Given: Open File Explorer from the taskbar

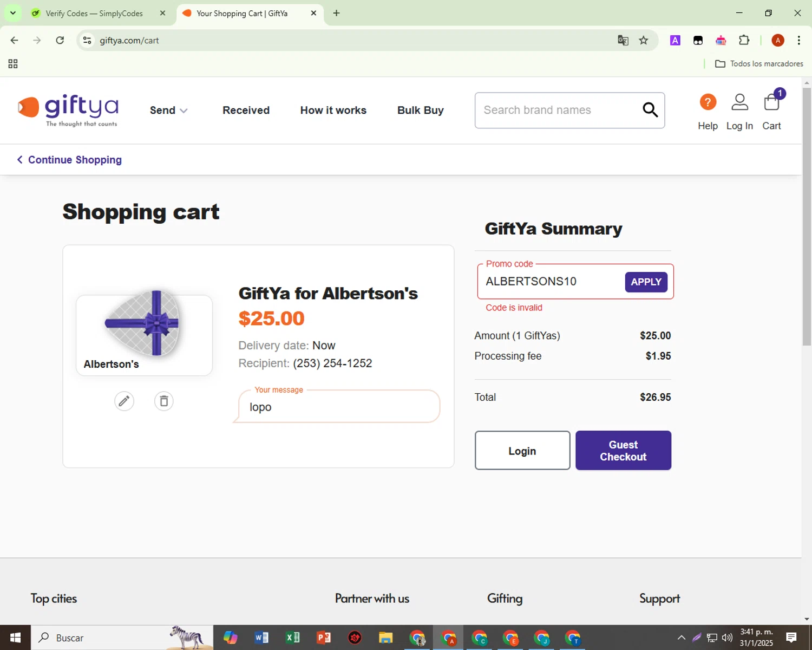Looking at the screenshot, I should tap(385, 638).
